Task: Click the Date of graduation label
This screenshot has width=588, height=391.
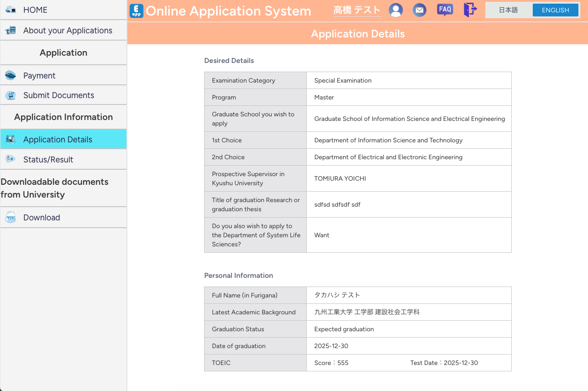Action: point(239,346)
